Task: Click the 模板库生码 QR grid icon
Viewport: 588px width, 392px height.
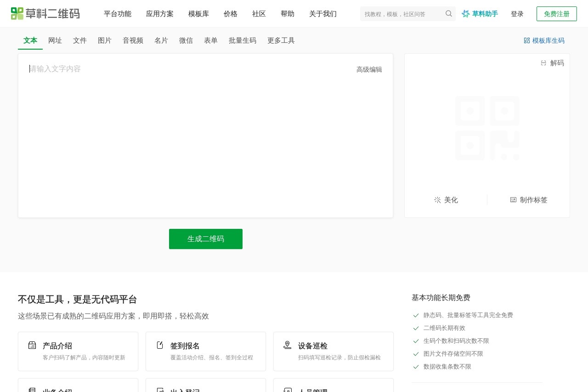Action: (x=526, y=40)
